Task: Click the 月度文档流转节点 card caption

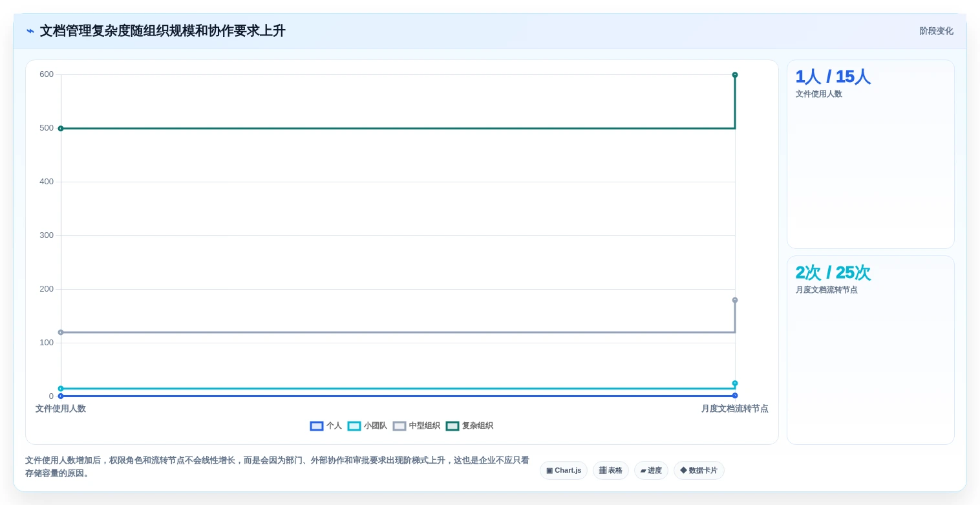Action: pyautogui.click(x=827, y=290)
